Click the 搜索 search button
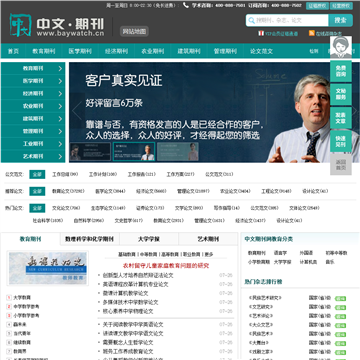This screenshot has width=360, height=360. pos(340,20)
